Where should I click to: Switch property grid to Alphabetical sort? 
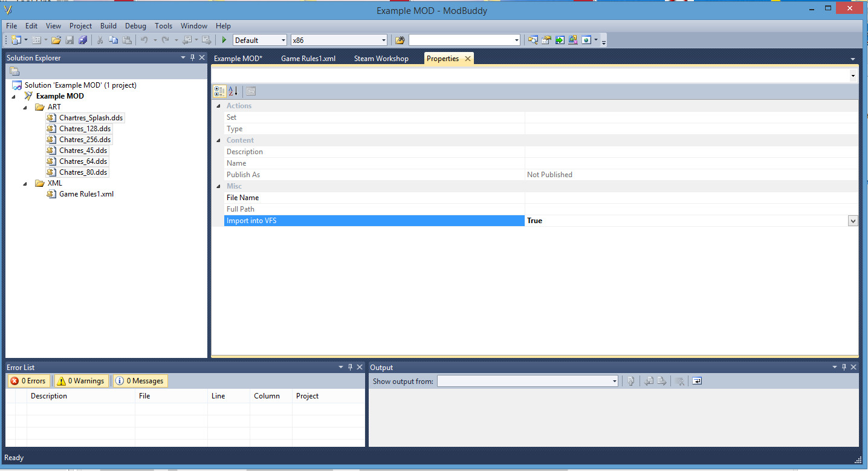point(233,91)
